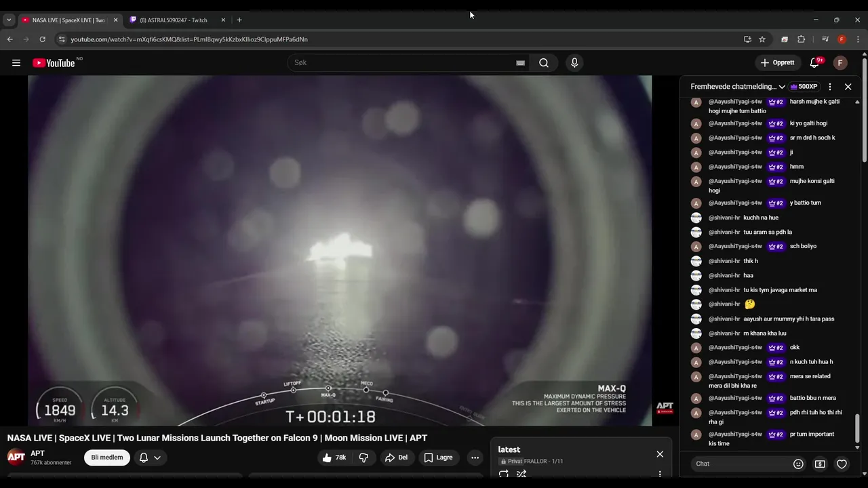
Task: Click chat message 'tuu aram sa pdh la'
Action: [x=768, y=232]
